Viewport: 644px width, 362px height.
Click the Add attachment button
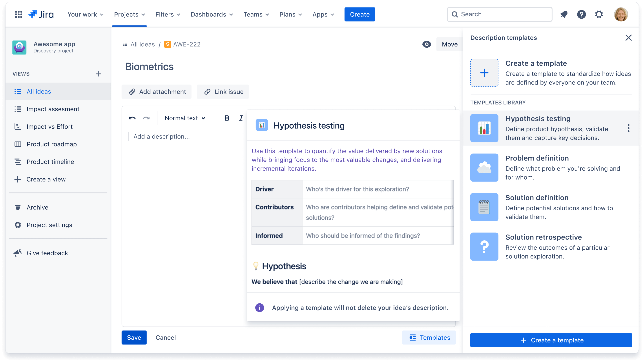tap(157, 91)
